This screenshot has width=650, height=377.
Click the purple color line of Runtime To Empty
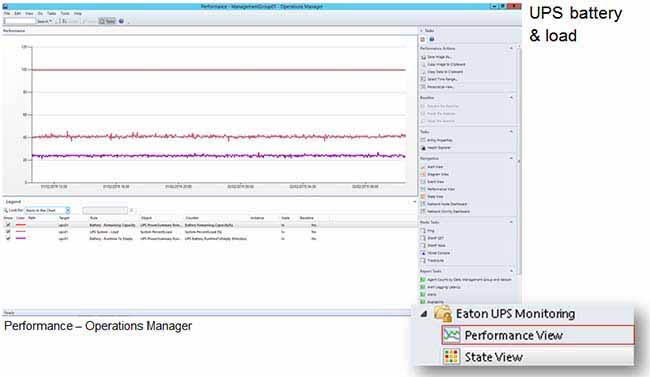coord(21,238)
